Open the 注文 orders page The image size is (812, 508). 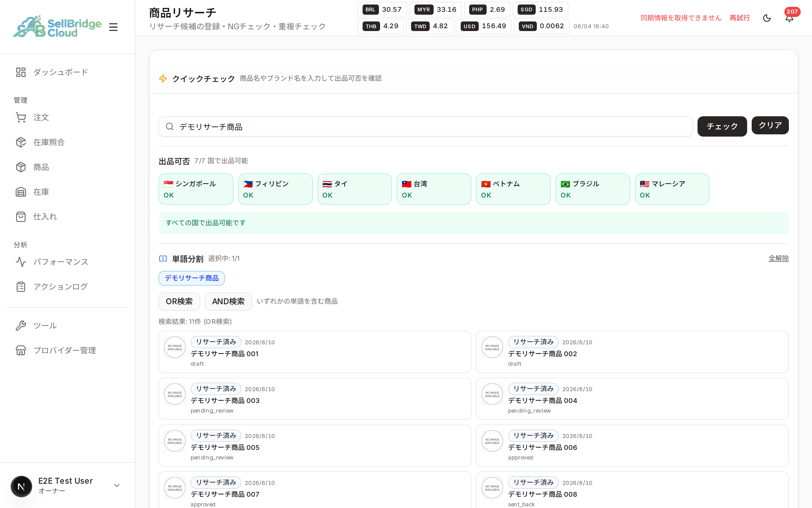tap(67, 117)
